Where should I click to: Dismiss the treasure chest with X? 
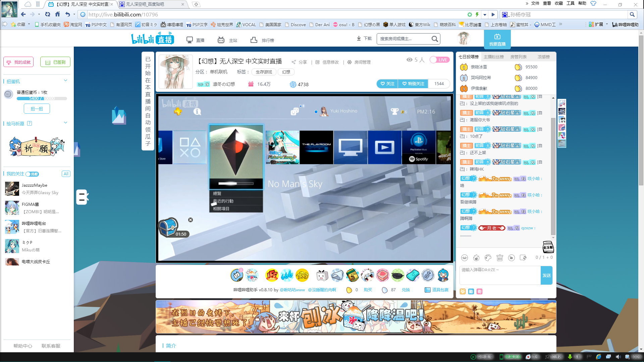pos(191,220)
